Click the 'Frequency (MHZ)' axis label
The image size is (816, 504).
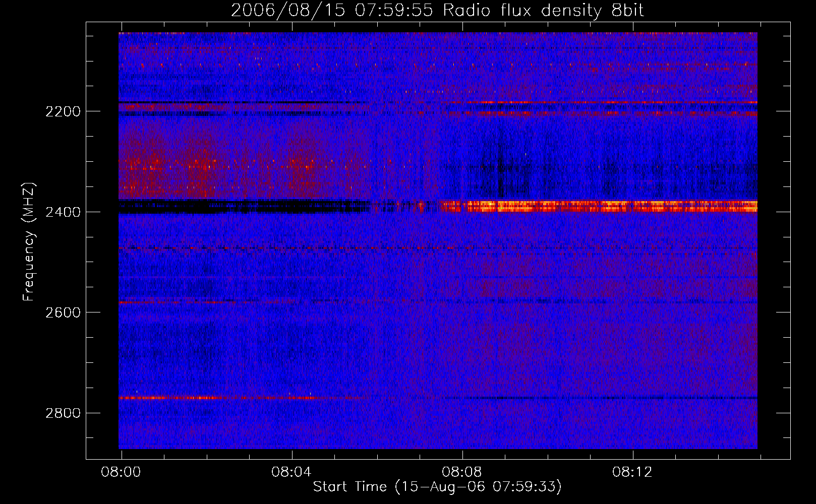pos(29,242)
